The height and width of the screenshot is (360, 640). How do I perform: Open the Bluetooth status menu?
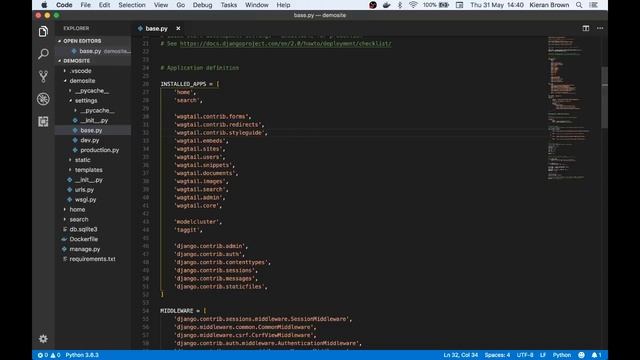point(400,5)
